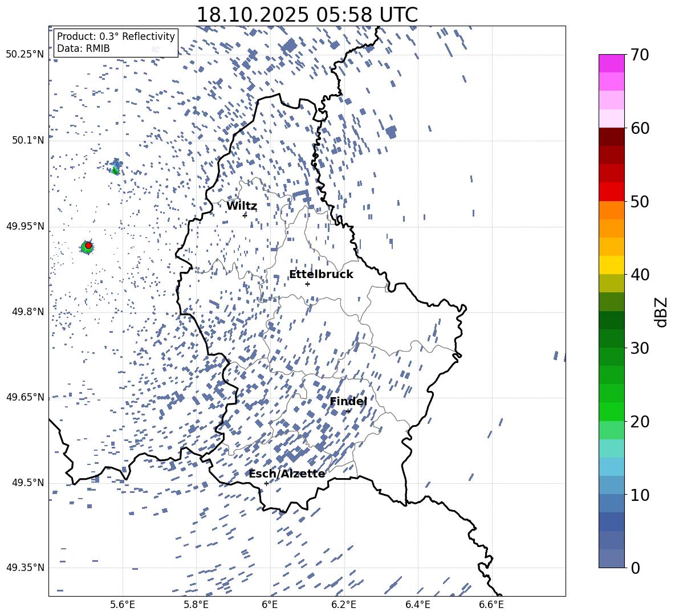Screen dimensions: 675x616
Task: Click the cross marker under Ettelbruck
Action: [307, 284]
